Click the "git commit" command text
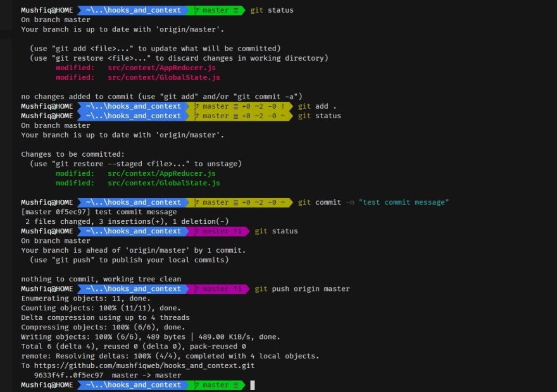Viewport: 557px width, 392px height. pos(319,202)
